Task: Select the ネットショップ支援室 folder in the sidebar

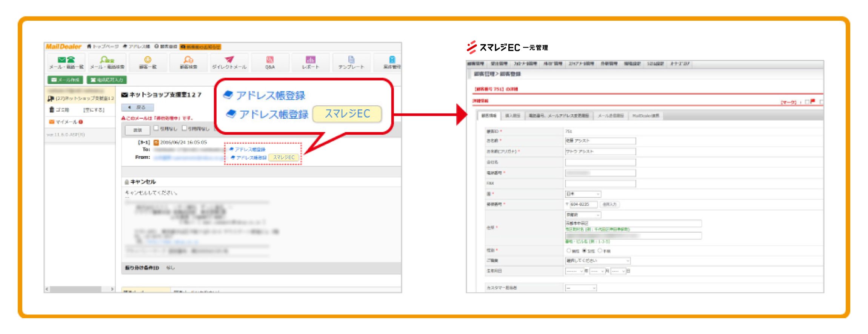Action: [80, 98]
